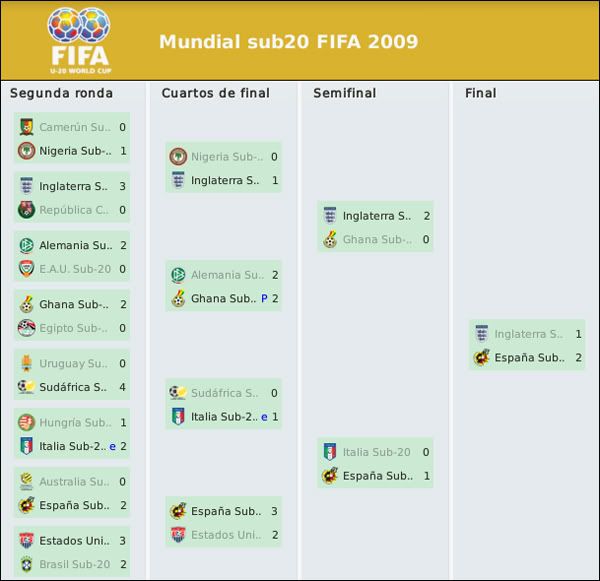This screenshot has height=581, width=600.
Task: Click the Brasil Sub-20 crest
Action: tap(26, 564)
